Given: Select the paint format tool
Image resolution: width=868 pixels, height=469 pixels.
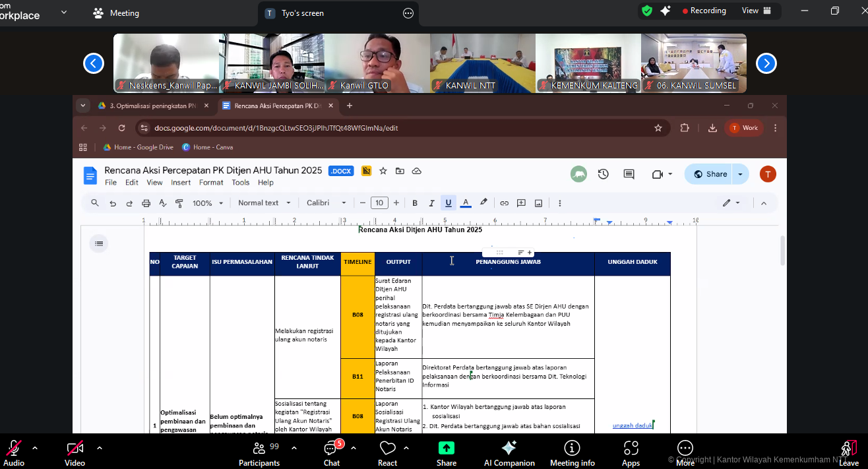Looking at the screenshot, I should pos(179,203).
